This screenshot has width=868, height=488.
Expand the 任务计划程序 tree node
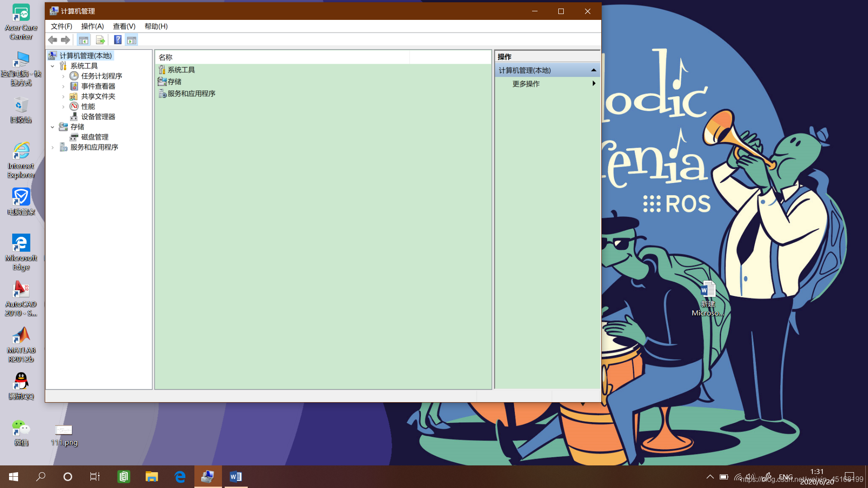coord(63,76)
